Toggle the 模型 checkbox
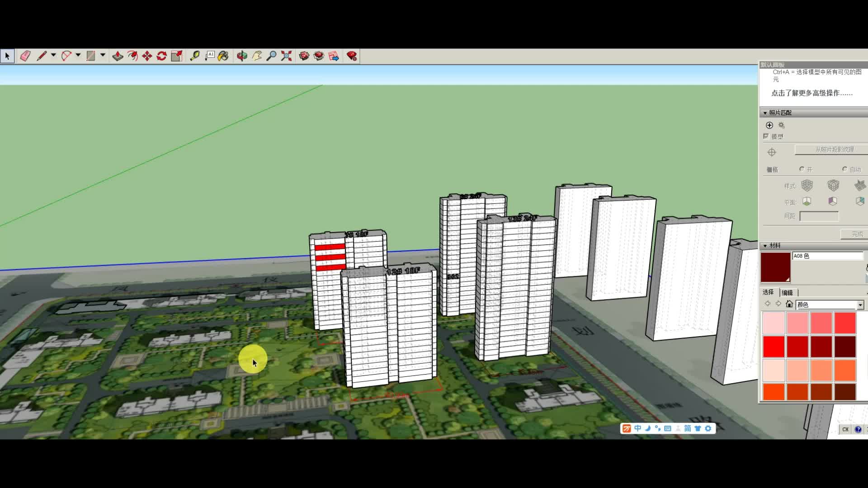The height and width of the screenshot is (488, 868). point(766,136)
